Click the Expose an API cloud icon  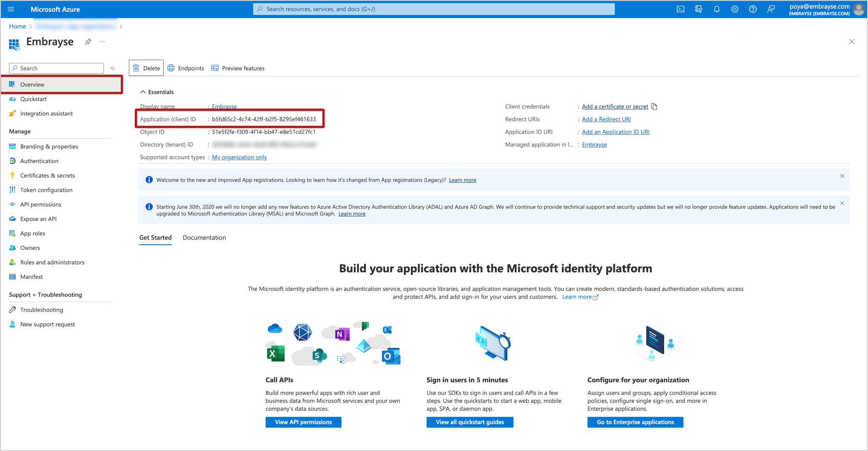tap(13, 219)
